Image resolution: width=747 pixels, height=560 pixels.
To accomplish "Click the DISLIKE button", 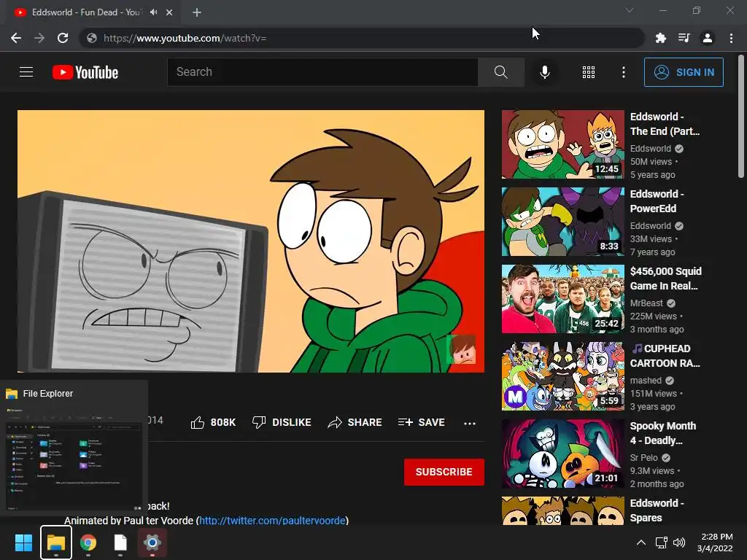I will tap(282, 422).
